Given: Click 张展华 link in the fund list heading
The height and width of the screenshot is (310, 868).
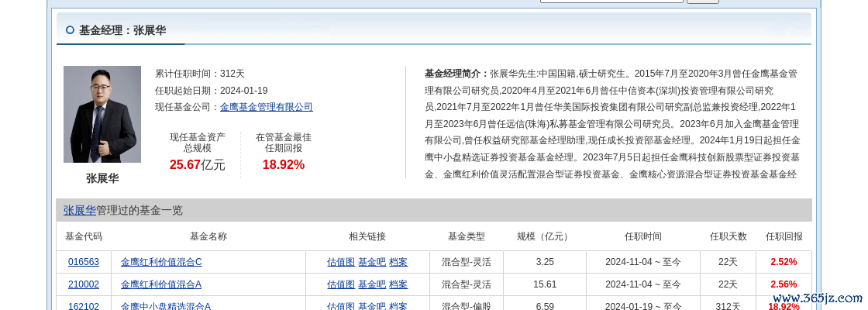Looking at the screenshot, I should click(80, 210).
